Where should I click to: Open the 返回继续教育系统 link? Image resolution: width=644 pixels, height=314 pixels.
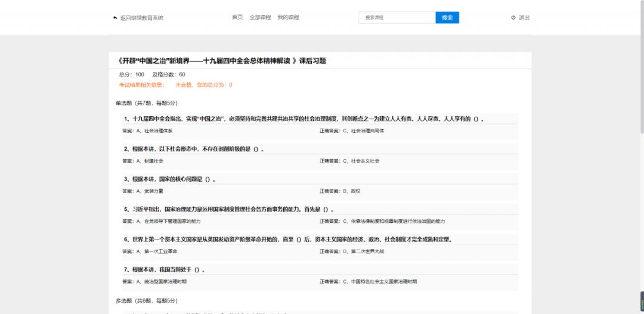(x=141, y=18)
